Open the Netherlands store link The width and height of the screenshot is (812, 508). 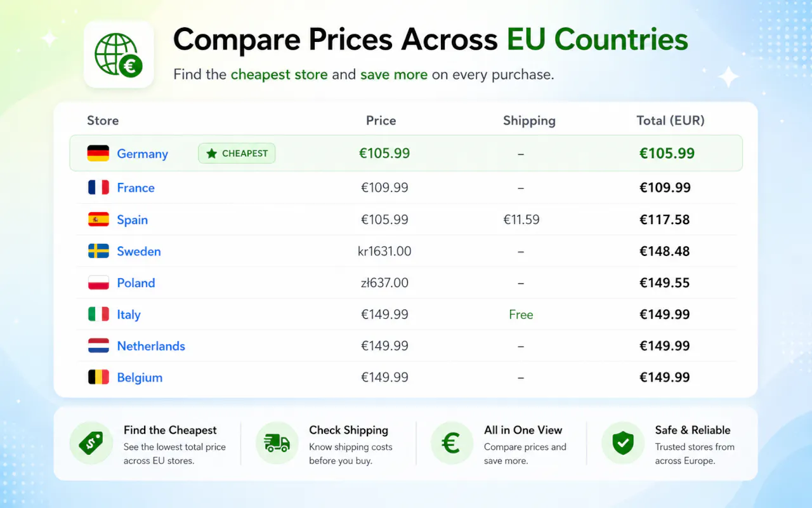coord(151,346)
